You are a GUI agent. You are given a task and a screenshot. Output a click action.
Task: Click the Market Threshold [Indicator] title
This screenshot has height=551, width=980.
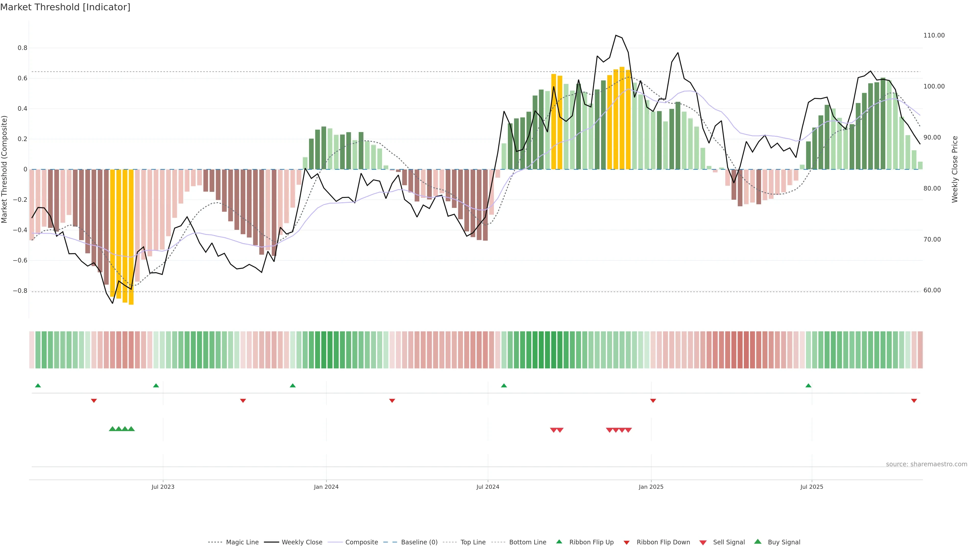(65, 7)
